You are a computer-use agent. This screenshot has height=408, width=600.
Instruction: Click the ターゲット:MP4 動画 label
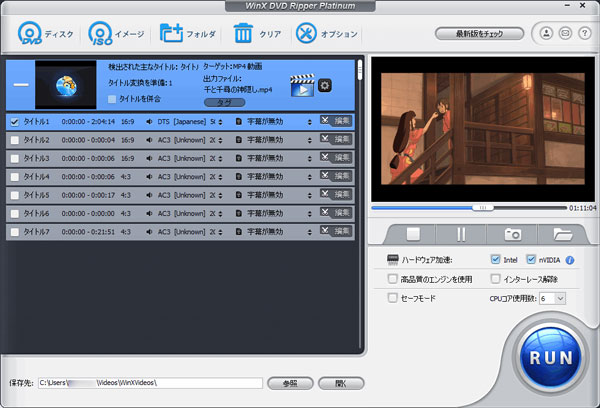pos(232,67)
